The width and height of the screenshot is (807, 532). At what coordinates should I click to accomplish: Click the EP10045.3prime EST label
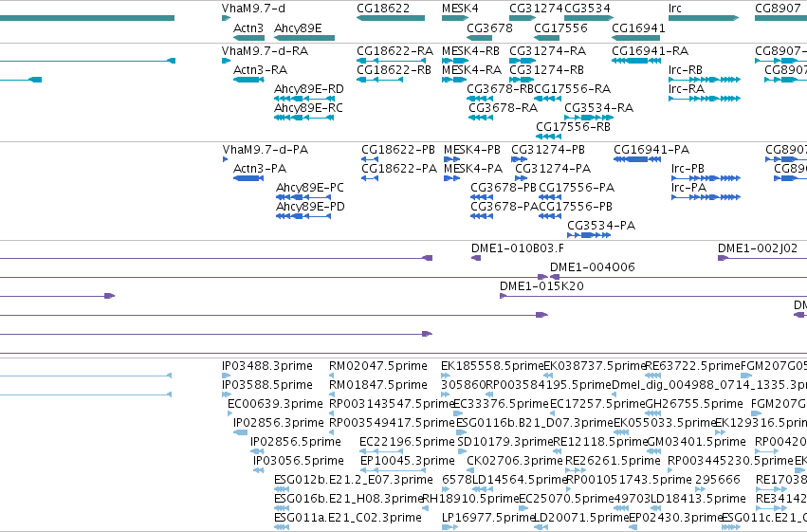pyautogui.click(x=407, y=461)
